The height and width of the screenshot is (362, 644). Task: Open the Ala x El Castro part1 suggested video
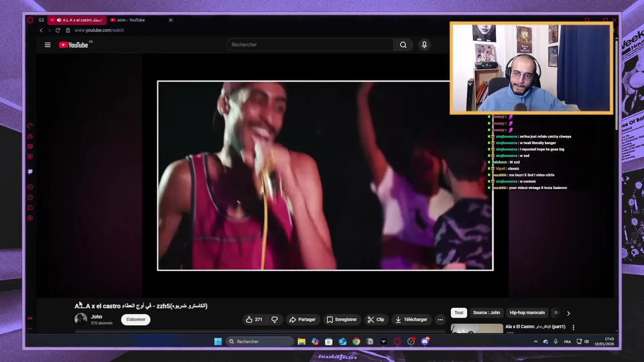[535, 327]
